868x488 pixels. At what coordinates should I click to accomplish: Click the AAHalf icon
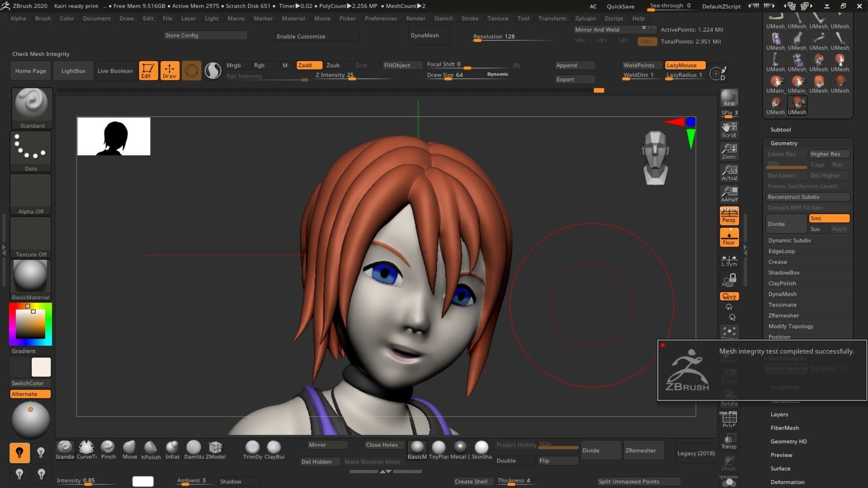click(x=729, y=194)
